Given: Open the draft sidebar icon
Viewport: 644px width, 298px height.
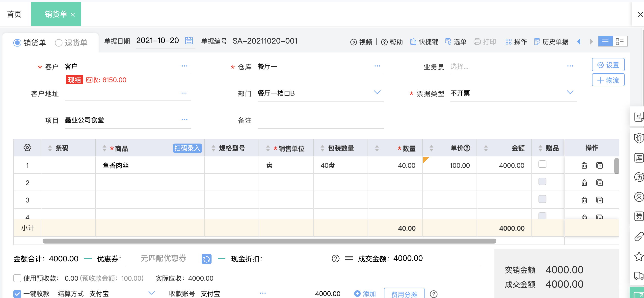Looking at the screenshot, I should click(639, 117).
